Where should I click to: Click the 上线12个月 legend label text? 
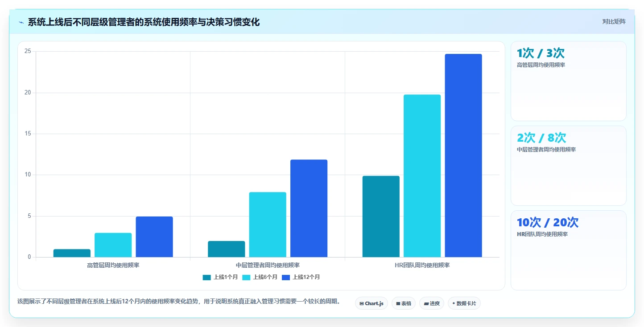point(306,277)
